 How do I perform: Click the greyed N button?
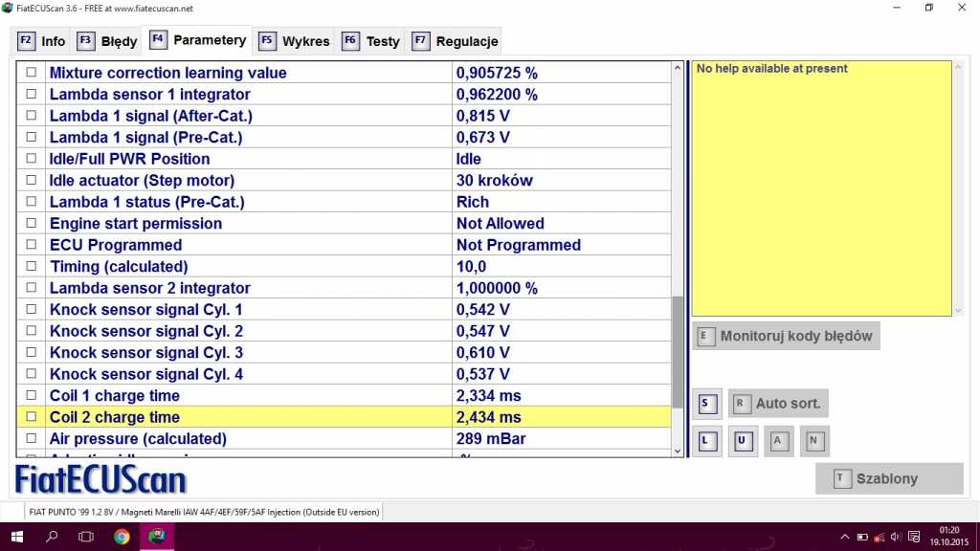click(814, 441)
